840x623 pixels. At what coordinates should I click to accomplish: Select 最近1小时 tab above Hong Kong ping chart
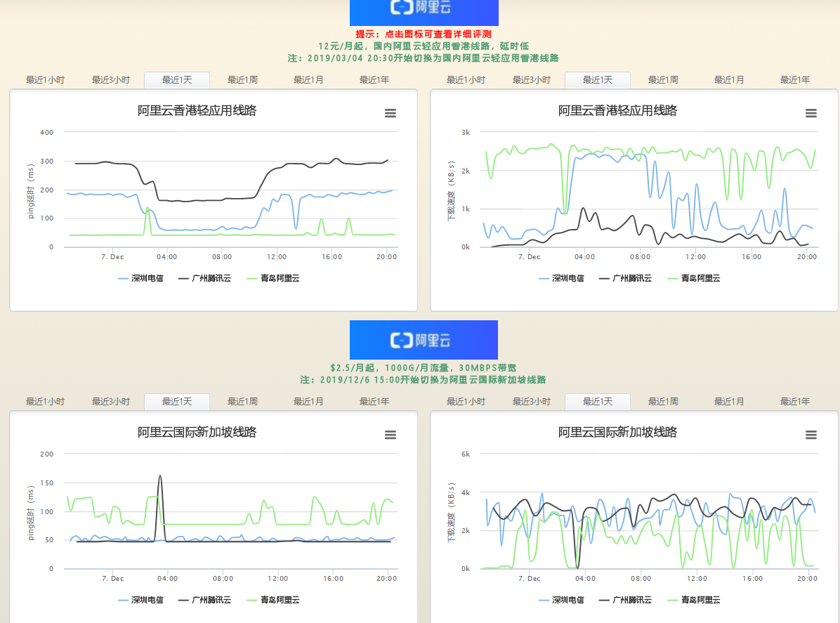45,80
